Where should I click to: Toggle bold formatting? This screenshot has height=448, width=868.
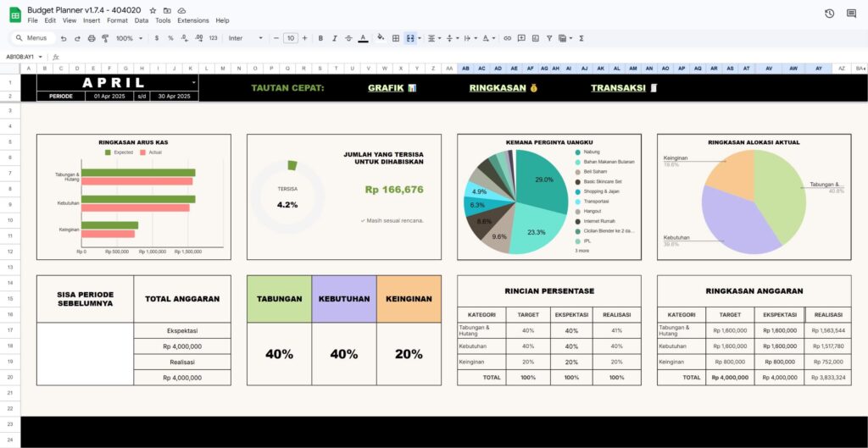[x=320, y=38]
